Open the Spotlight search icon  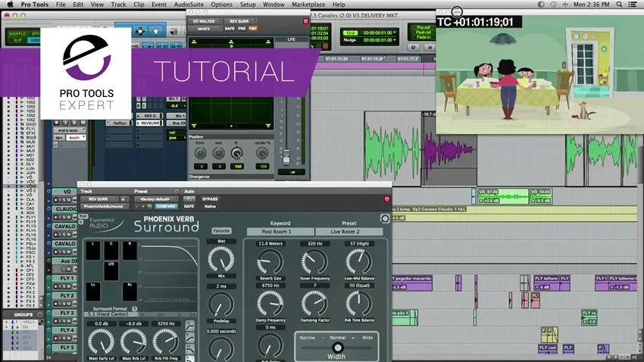tap(619, 5)
